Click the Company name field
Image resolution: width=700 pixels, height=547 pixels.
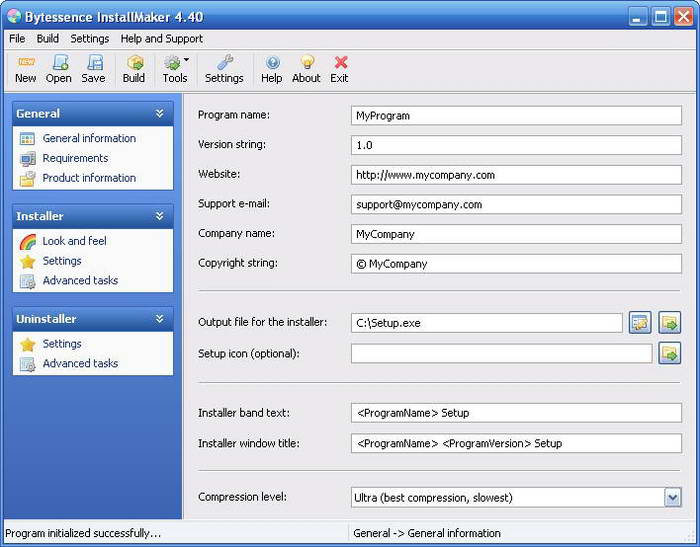tap(516, 234)
